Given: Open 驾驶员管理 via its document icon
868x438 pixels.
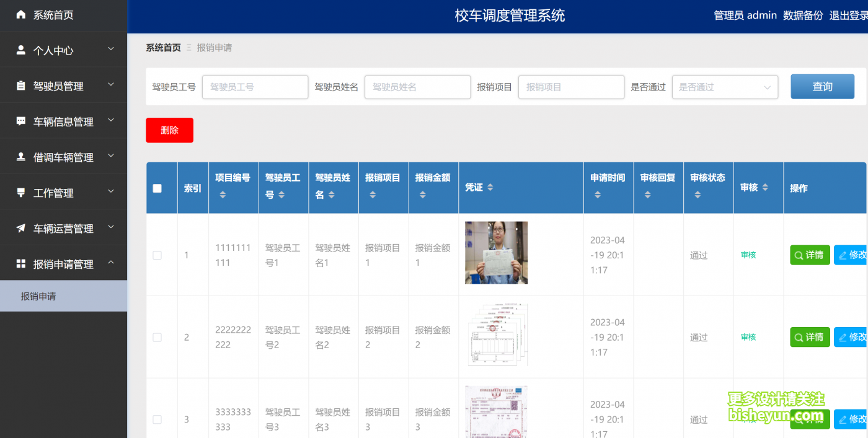Looking at the screenshot, I should click(22, 85).
